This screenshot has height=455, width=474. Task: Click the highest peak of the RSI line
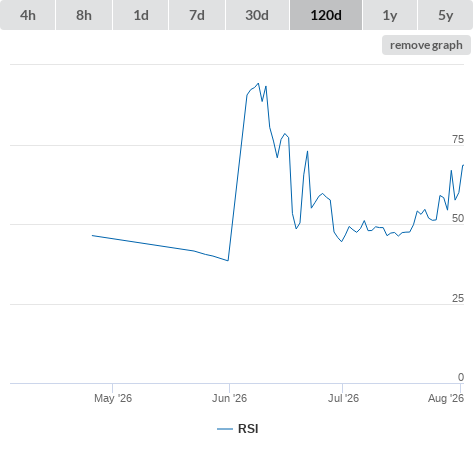[x=258, y=84]
